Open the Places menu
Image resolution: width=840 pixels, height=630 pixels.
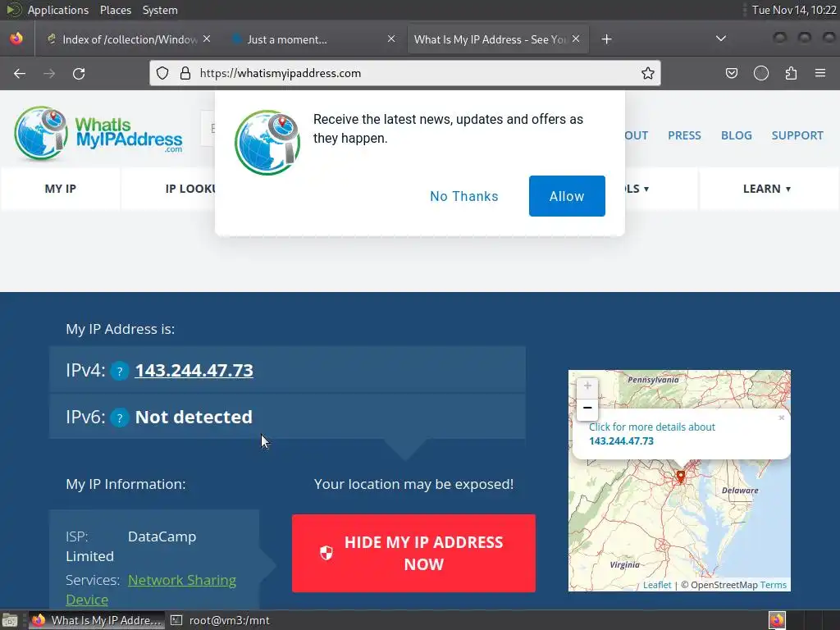[115, 10]
